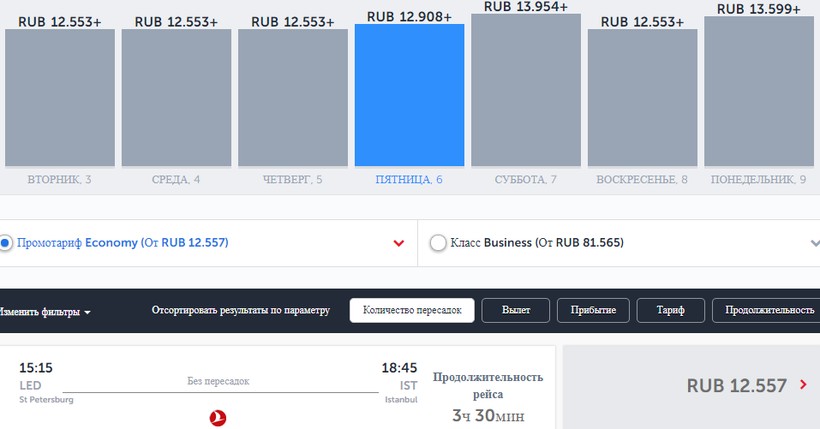Open the Изменить фильтры dropdown

click(x=45, y=311)
